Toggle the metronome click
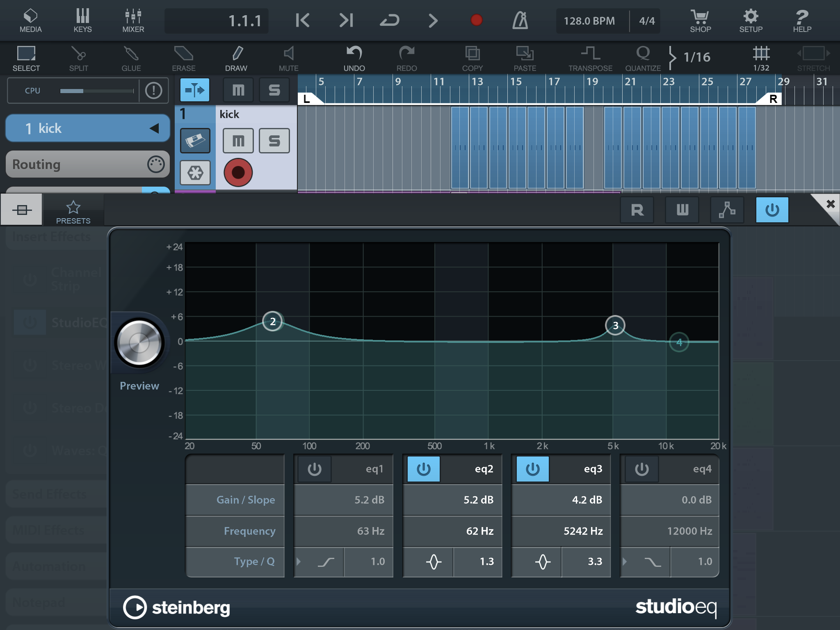The image size is (840, 630). tap(520, 20)
